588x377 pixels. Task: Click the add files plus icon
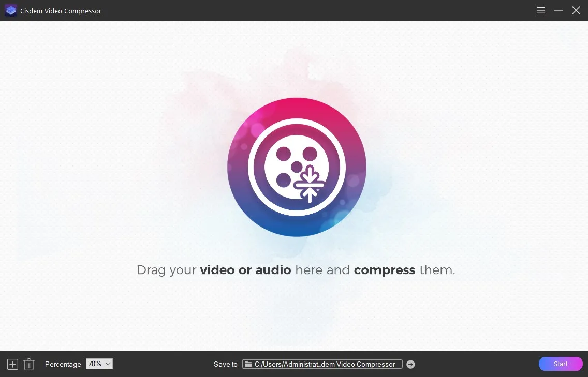tap(12, 364)
